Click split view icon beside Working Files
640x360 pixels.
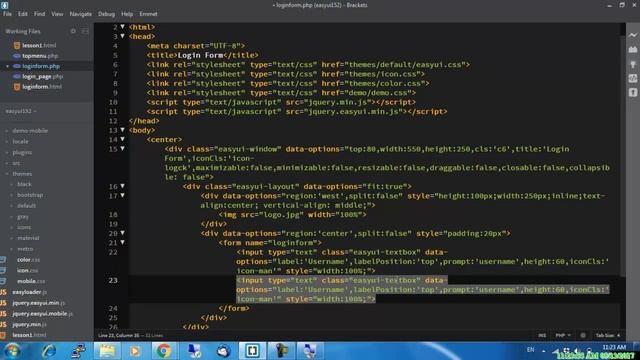point(85,31)
